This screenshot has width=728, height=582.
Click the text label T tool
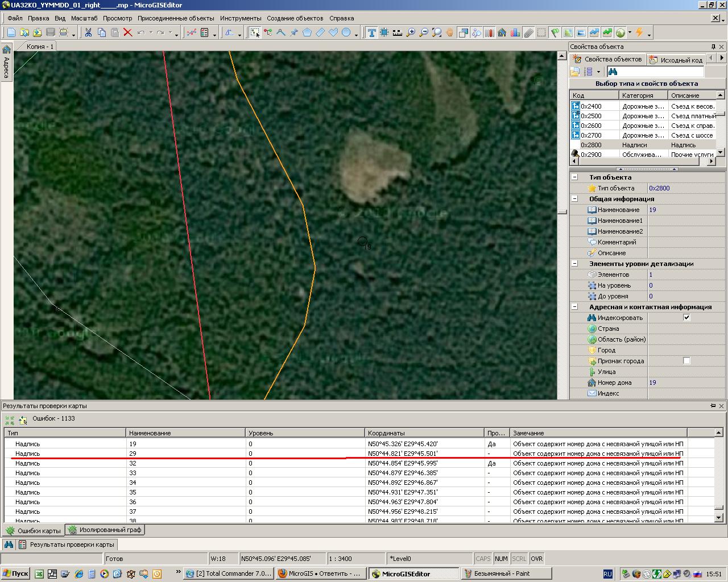(371, 32)
